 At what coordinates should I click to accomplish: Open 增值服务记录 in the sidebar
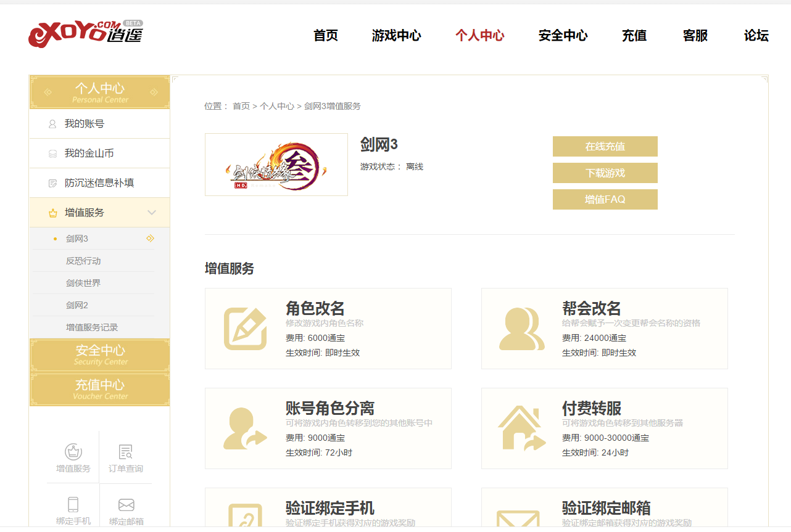(x=92, y=327)
